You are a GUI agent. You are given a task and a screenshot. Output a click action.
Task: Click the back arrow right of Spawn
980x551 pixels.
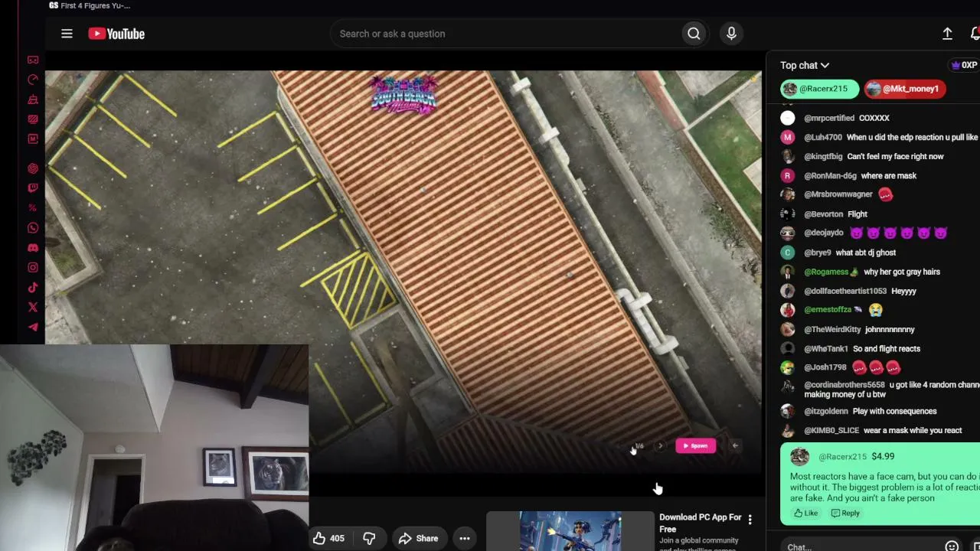point(735,446)
